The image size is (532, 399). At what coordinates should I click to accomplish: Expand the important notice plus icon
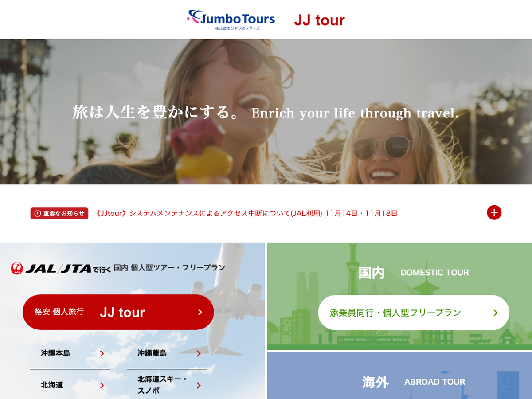(494, 213)
